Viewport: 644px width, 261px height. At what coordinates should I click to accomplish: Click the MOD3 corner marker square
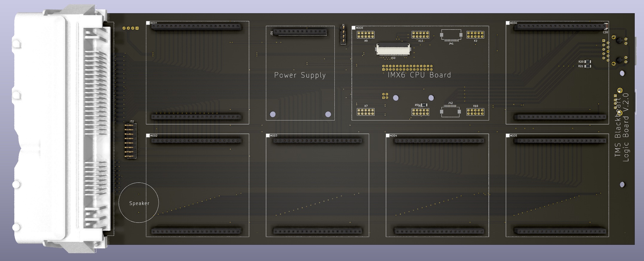268,136
